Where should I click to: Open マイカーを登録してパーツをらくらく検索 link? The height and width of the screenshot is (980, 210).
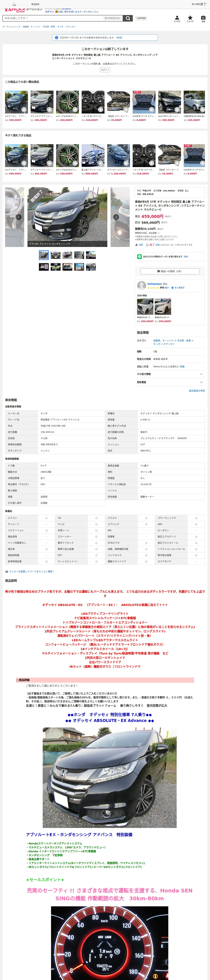(32, 571)
